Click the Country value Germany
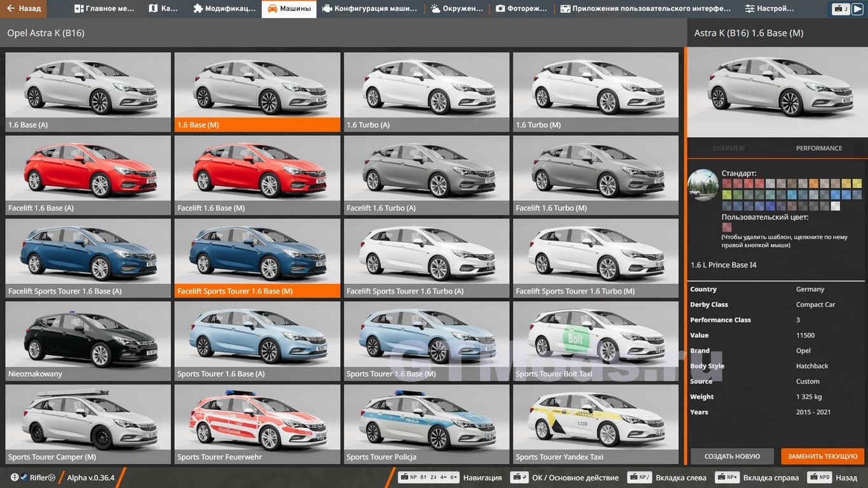Image resolution: width=868 pixels, height=488 pixels. click(810, 289)
